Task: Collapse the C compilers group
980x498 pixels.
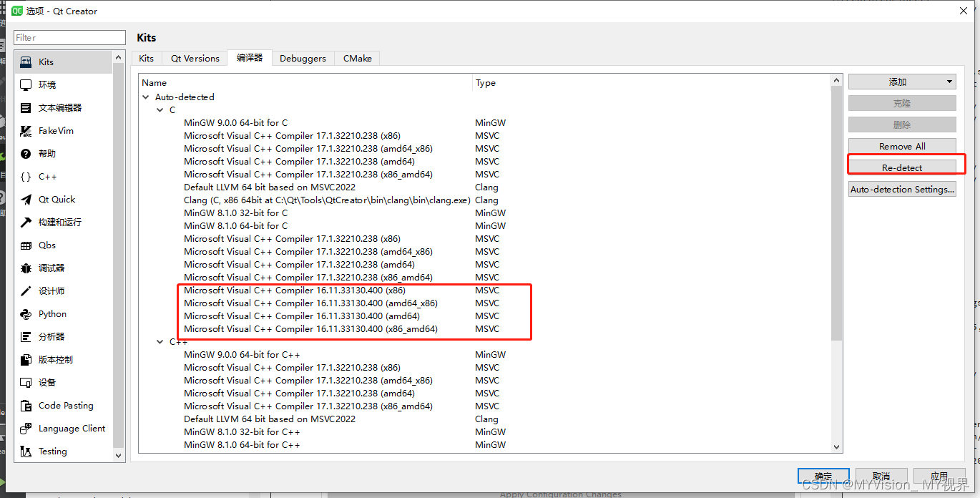Action: point(161,110)
